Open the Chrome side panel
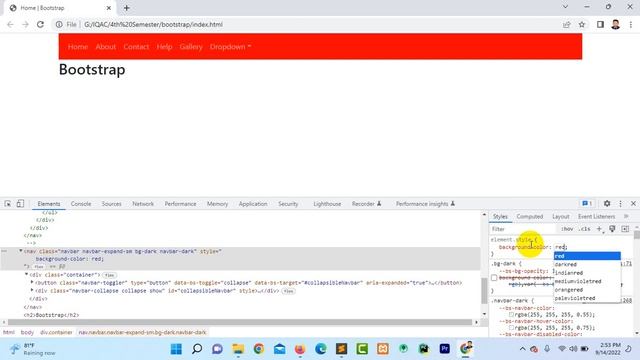The width and height of the screenshot is (640, 360). click(600, 24)
